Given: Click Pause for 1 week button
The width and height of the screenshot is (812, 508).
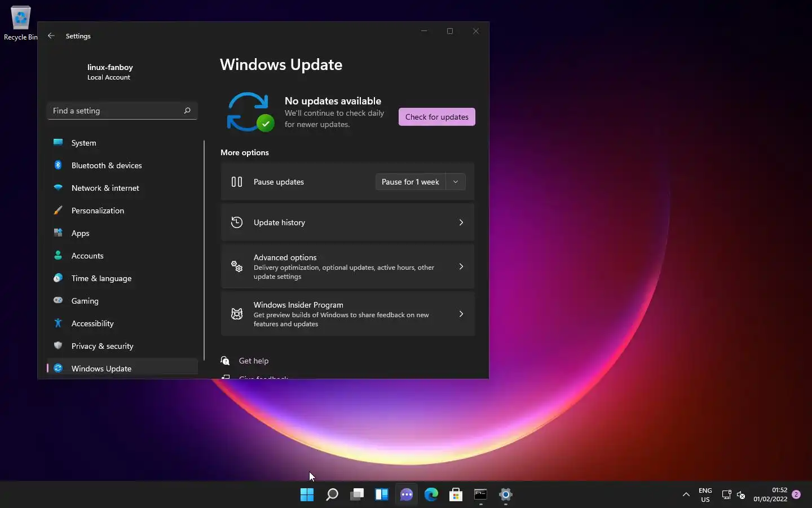Looking at the screenshot, I should point(411,182).
